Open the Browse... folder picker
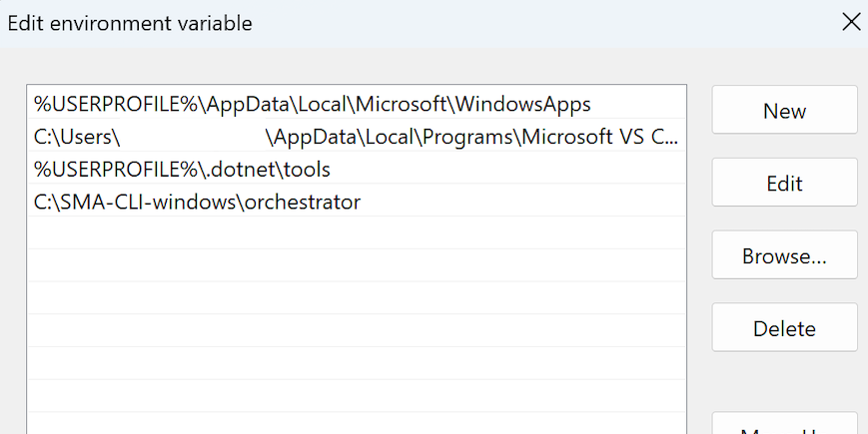This screenshot has width=868, height=434. coord(784,256)
